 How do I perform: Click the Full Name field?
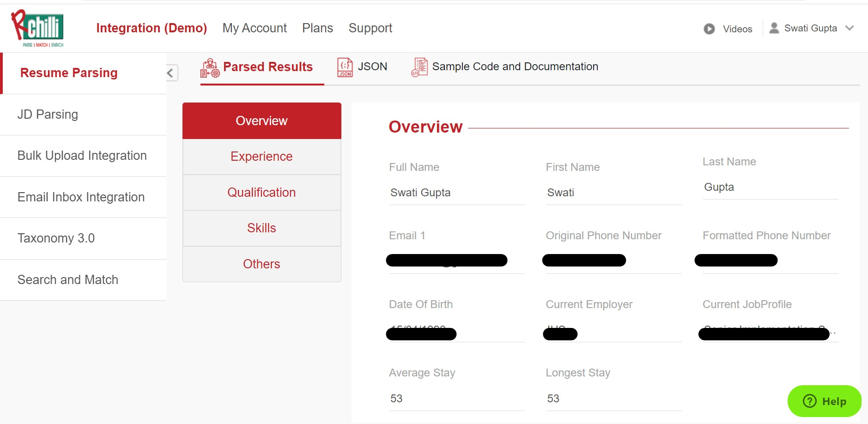point(456,193)
